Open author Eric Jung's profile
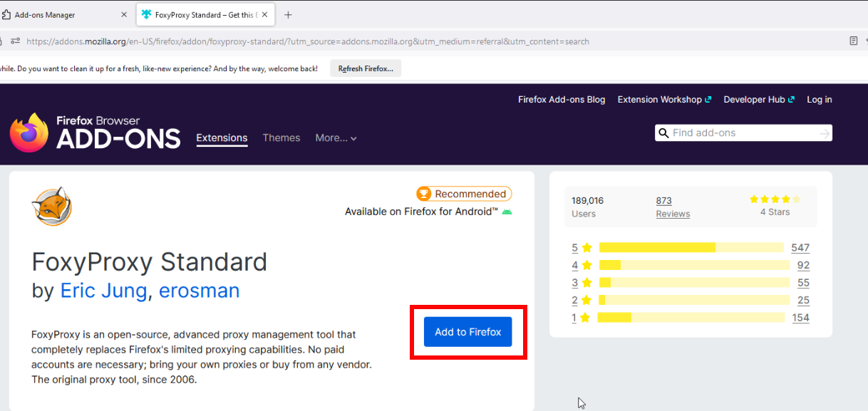The width and height of the screenshot is (868, 411). [x=104, y=291]
